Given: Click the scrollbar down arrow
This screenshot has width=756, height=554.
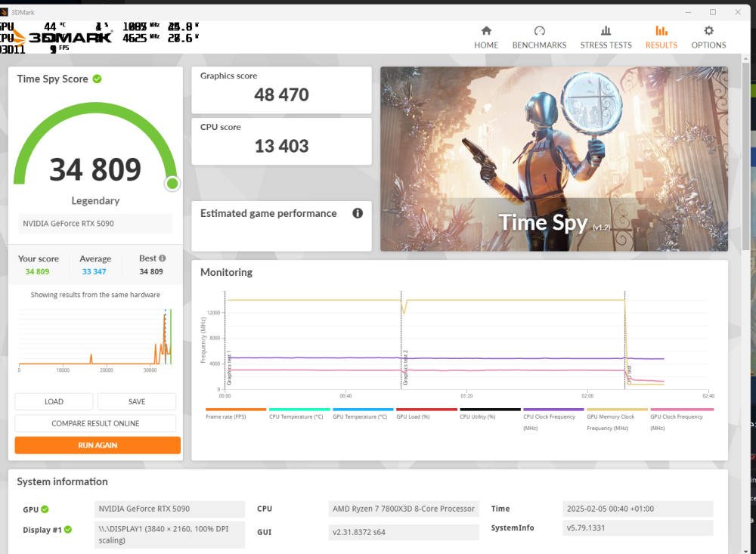Looking at the screenshot, I should point(746,550).
